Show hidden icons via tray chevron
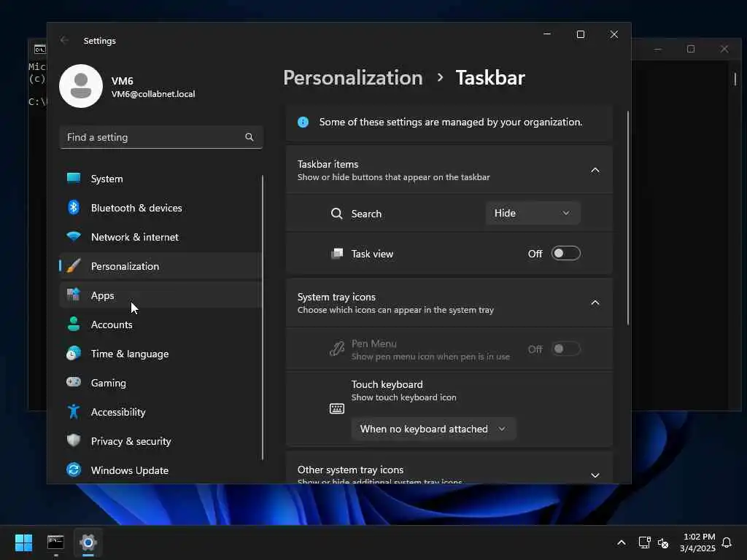Image resolution: width=747 pixels, height=560 pixels. [x=622, y=542]
